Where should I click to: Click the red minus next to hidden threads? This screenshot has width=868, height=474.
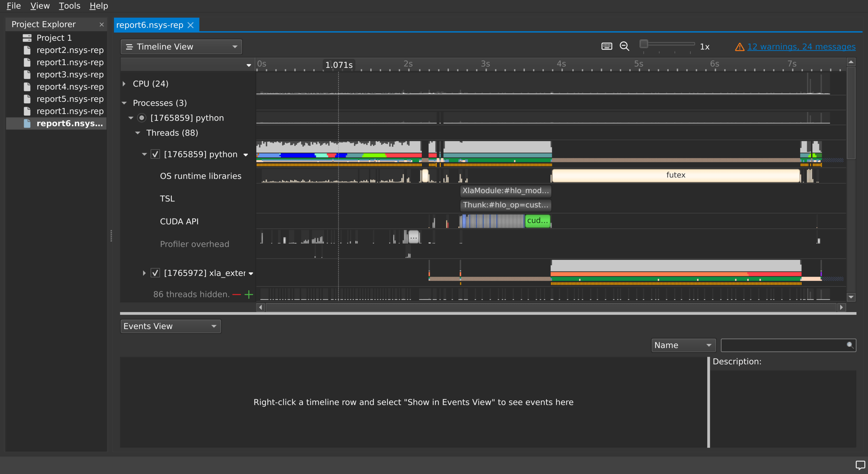click(x=237, y=295)
